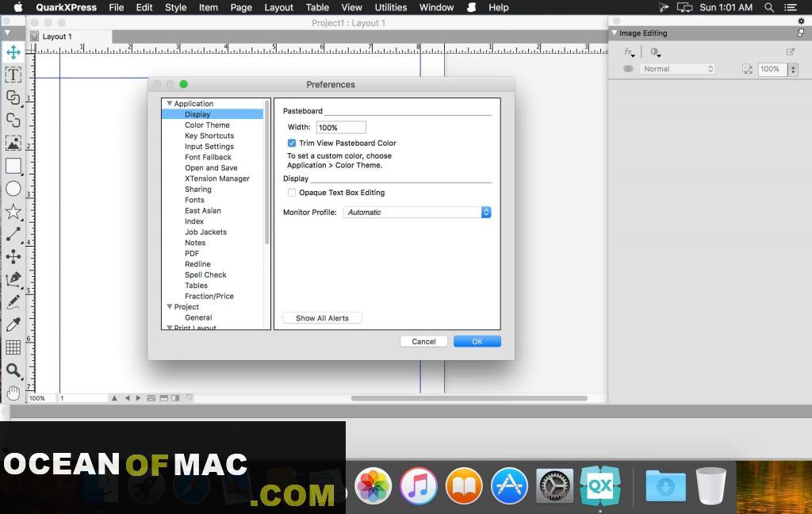The width and height of the screenshot is (812, 514).
Task: Collapse the Image Editing panel
Action: pos(615,33)
